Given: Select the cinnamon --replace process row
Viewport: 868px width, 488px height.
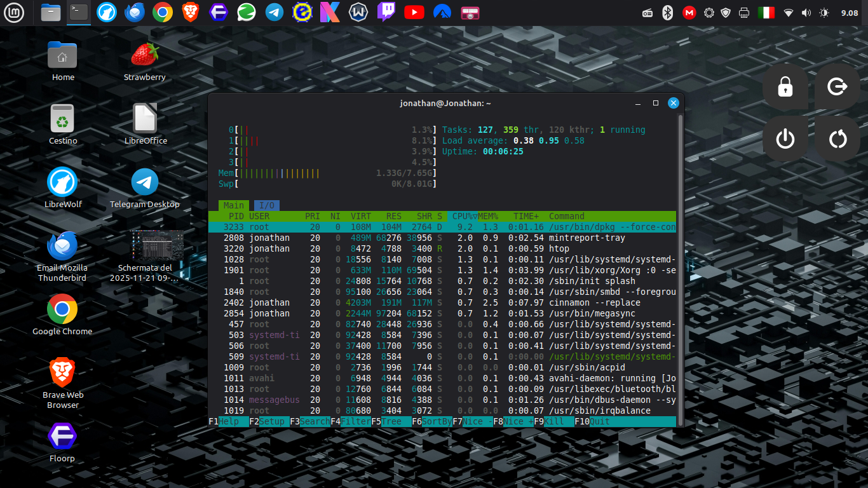Looking at the screenshot, I should coord(442,302).
